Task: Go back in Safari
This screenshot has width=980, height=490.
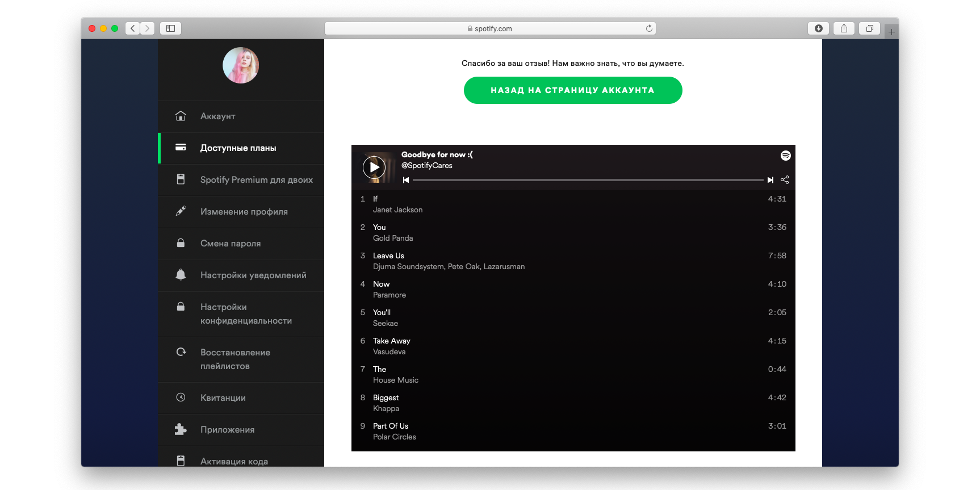Action: 132,28
